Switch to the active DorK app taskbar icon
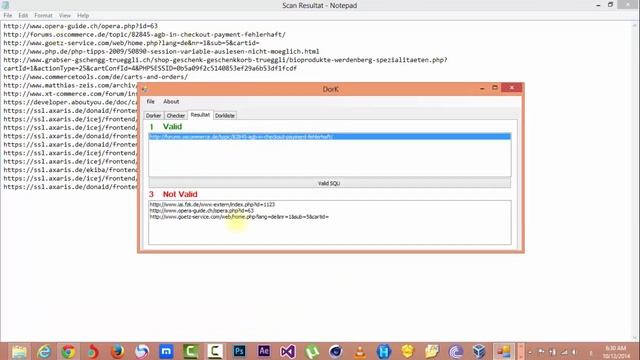Viewport: 640px width, 360px height. pos(504,351)
